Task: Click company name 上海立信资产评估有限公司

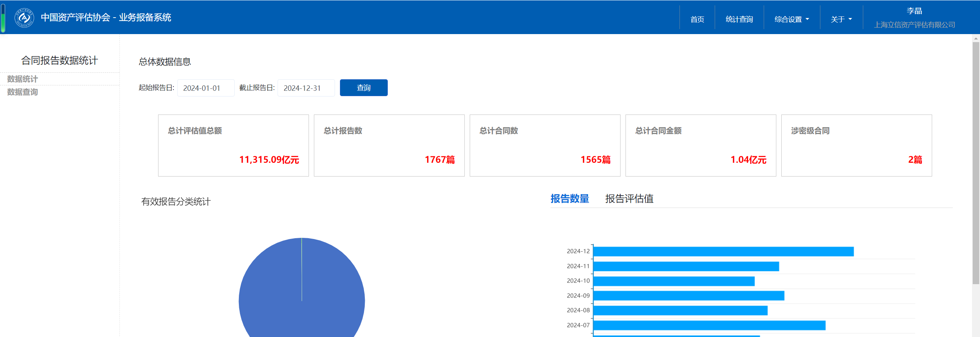Action: click(914, 25)
